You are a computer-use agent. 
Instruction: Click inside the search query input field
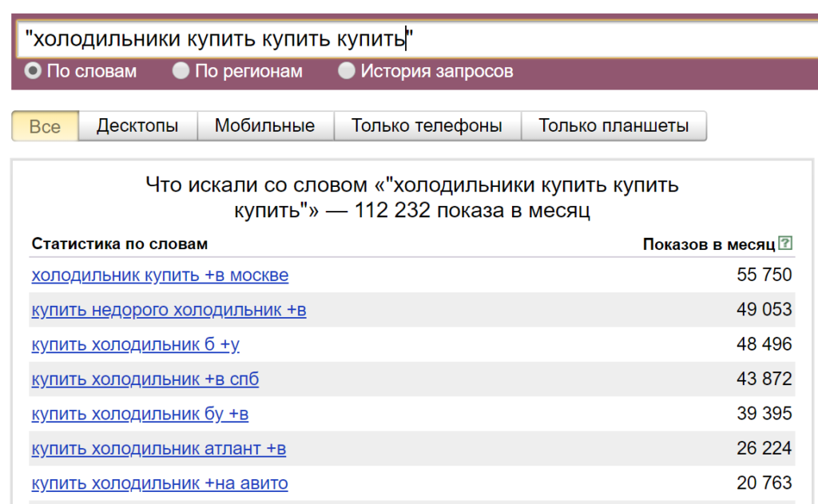click(479, 38)
